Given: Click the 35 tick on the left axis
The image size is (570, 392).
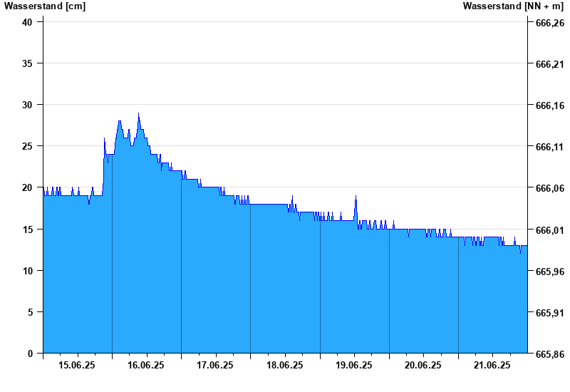Looking at the screenshot, I should 28,63.
